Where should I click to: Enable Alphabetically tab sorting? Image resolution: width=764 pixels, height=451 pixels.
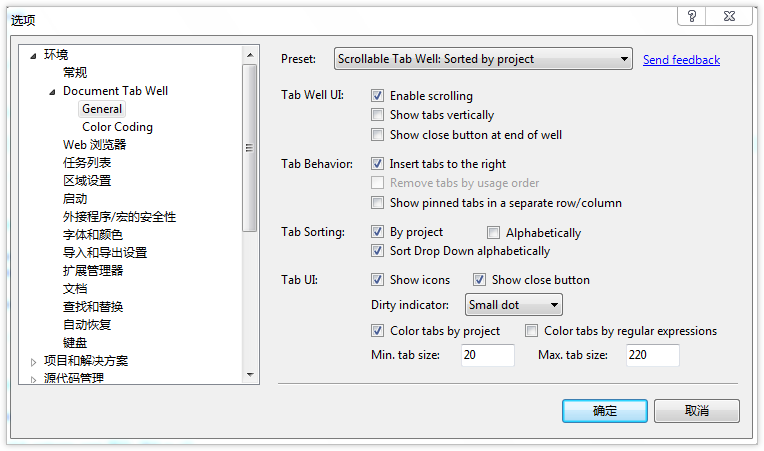494,233
